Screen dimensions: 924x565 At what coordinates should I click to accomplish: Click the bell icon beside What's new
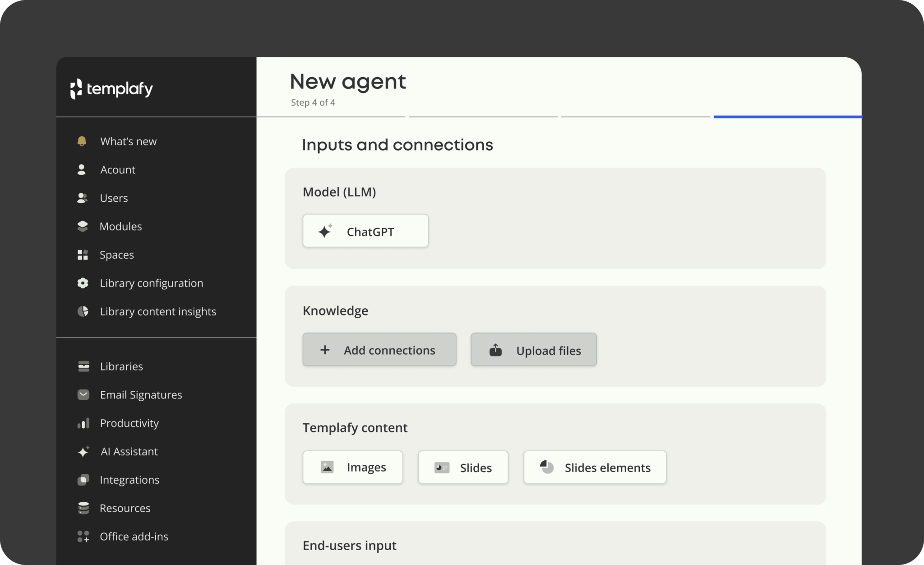tap(82, 141)
